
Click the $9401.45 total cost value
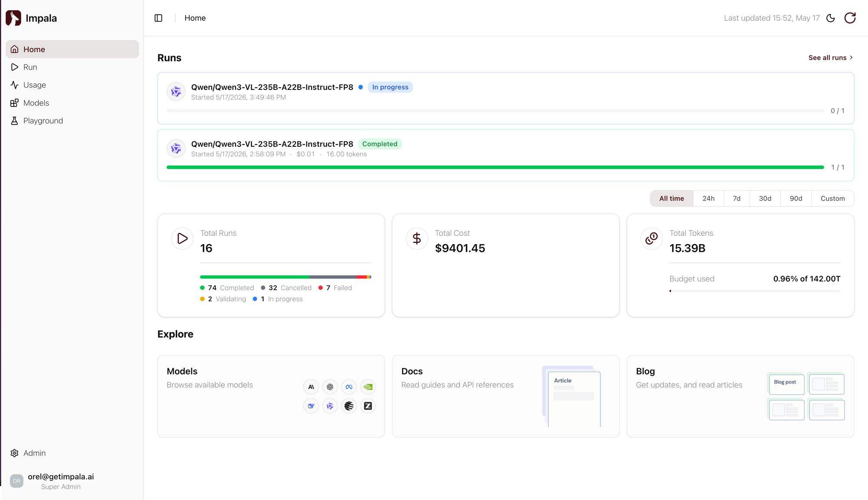(460, 248)
